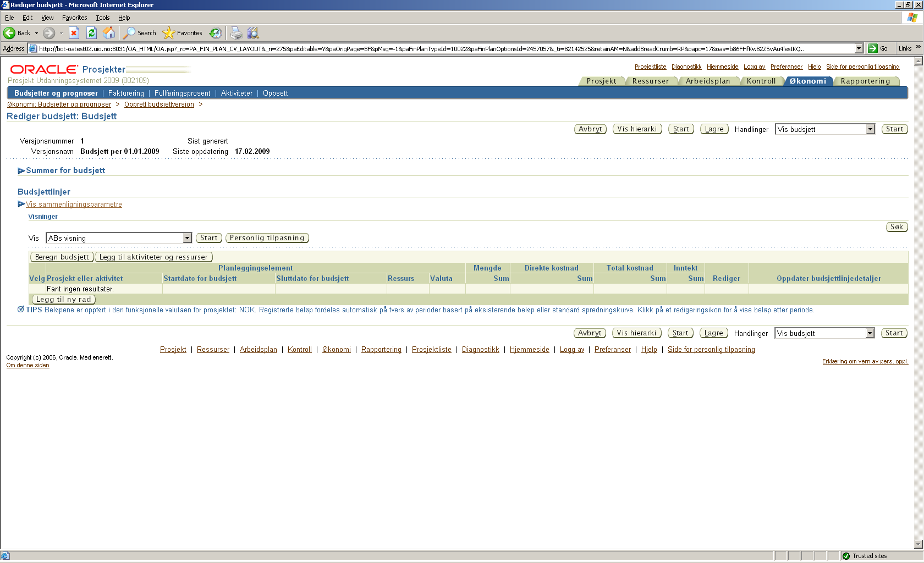Image resolution: width=924 pixels, height=563 pixels.
Task: Open Økonomi: Budsjetter og prognoser breadcrumb
Action: click(59, 104)
